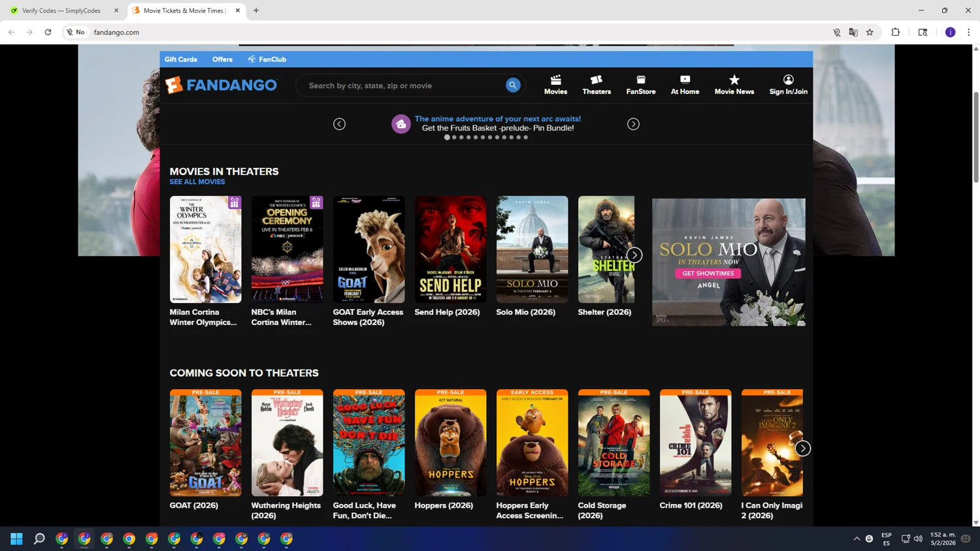Open Movie News star icon
The width and height of the screenshot is (980, 551).
click(x=734, y=80)
